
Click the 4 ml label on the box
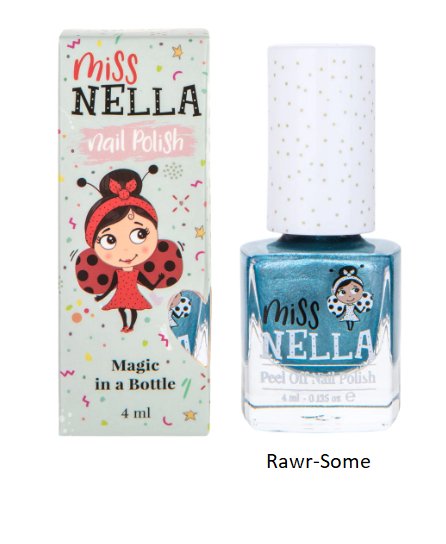pyautogui.click(x=136, y=413)
